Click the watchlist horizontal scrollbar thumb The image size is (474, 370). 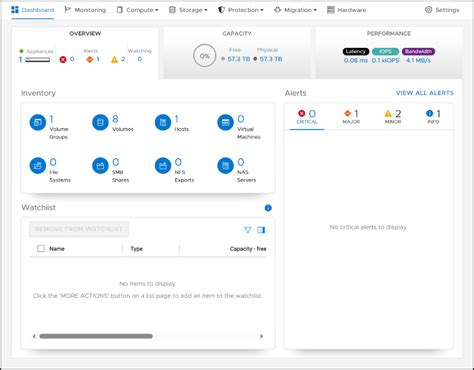pos(96,336)
